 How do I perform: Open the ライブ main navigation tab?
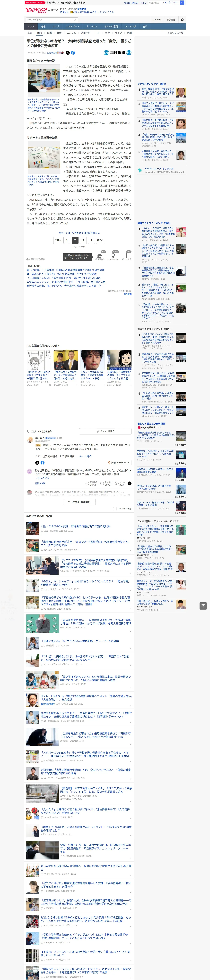pos(56,26)
